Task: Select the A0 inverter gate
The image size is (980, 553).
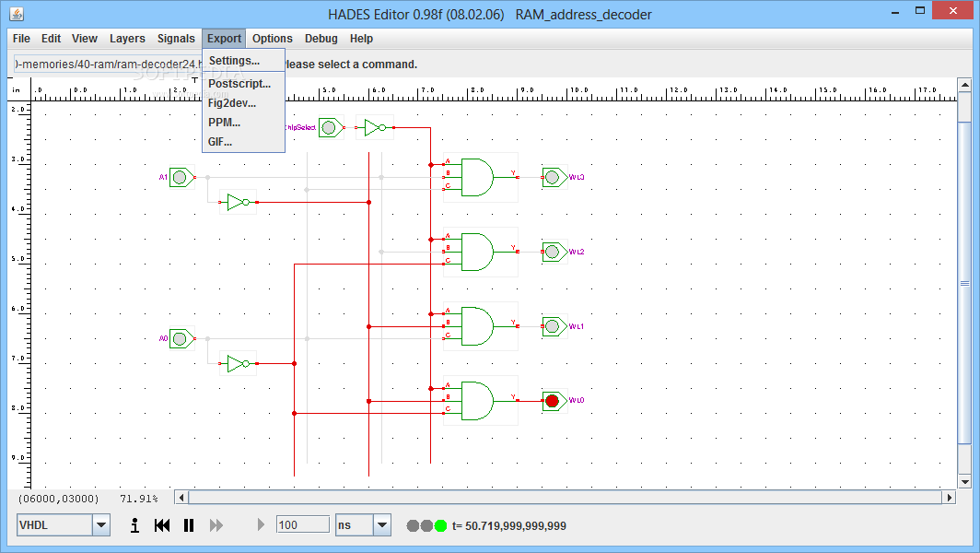Action: [239, 363]
